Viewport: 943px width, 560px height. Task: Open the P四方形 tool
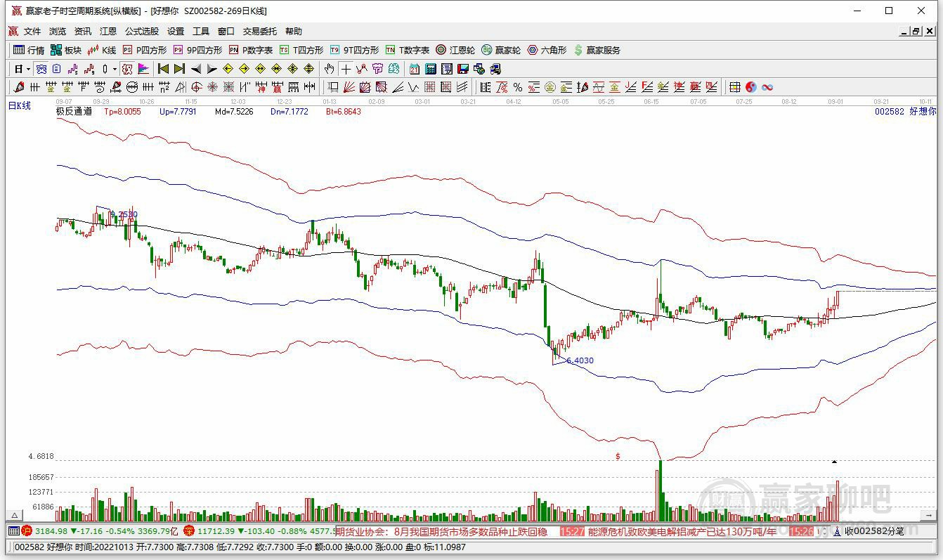[x=145, y=50]
